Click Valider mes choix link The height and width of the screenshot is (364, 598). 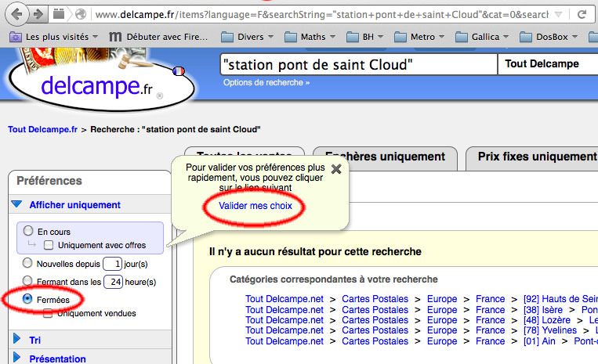click(256, 206)
